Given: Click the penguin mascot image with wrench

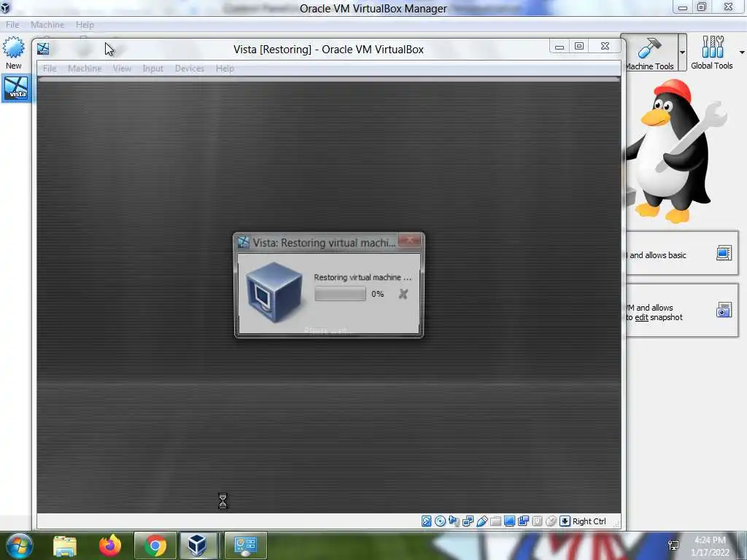Looking at the screenshot, I should click(676, 152).
